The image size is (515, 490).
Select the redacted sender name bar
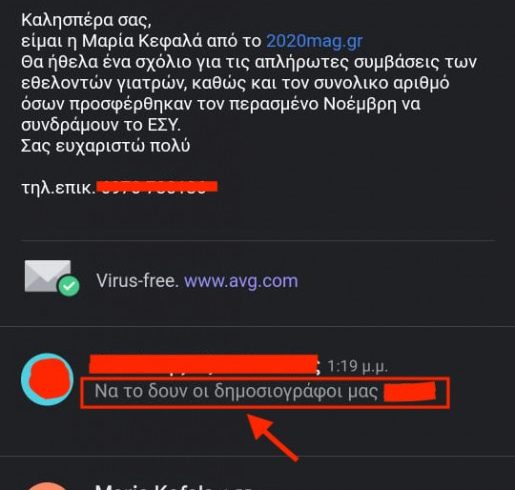pos(204,364)
